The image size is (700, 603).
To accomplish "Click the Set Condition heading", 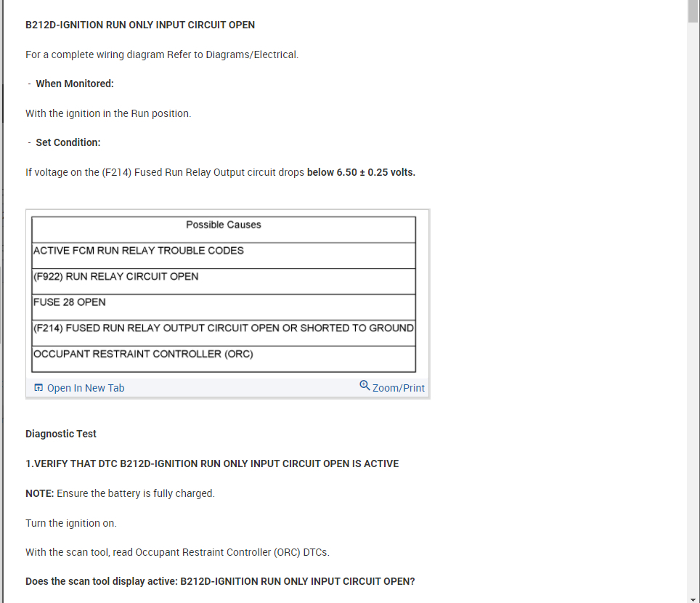I will (68, 142).
